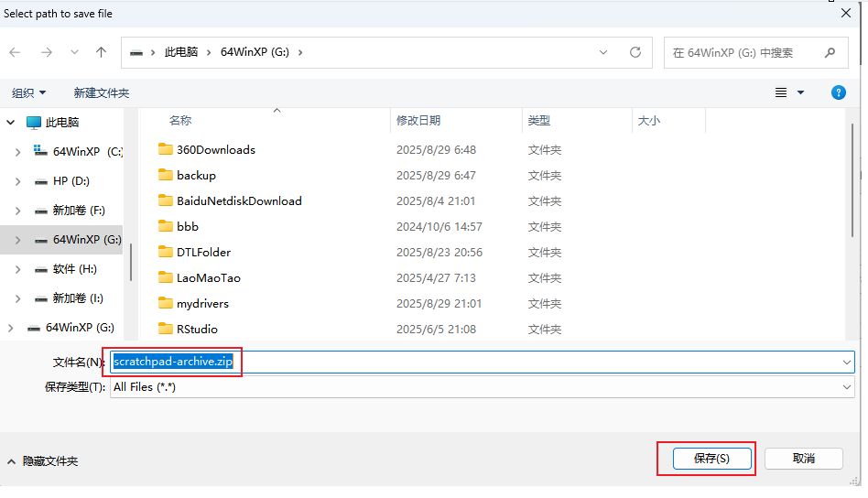Expand the 保存类型 All Files dropdown
868x498 pixels.
(846, 387)
